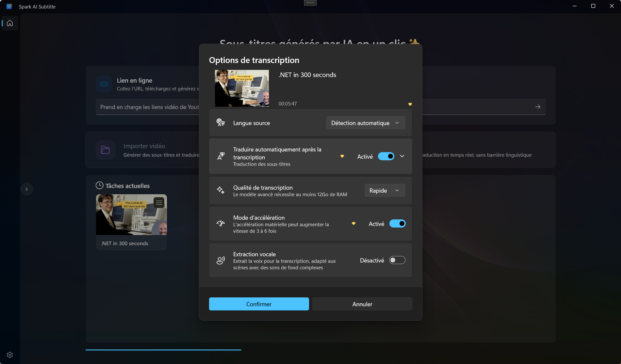Click the .NET in 300 seconds video thumbnail
621x364 pixels.
point(242,88)
